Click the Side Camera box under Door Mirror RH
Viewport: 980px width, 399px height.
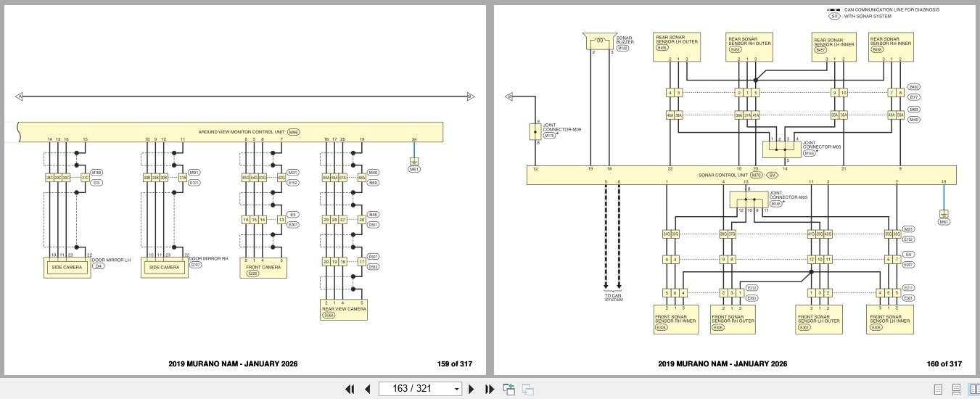click(165, 267)
